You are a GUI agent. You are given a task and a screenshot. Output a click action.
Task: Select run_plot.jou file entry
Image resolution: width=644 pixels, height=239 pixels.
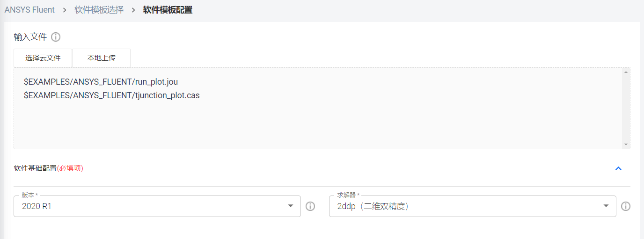pos(101,82)
